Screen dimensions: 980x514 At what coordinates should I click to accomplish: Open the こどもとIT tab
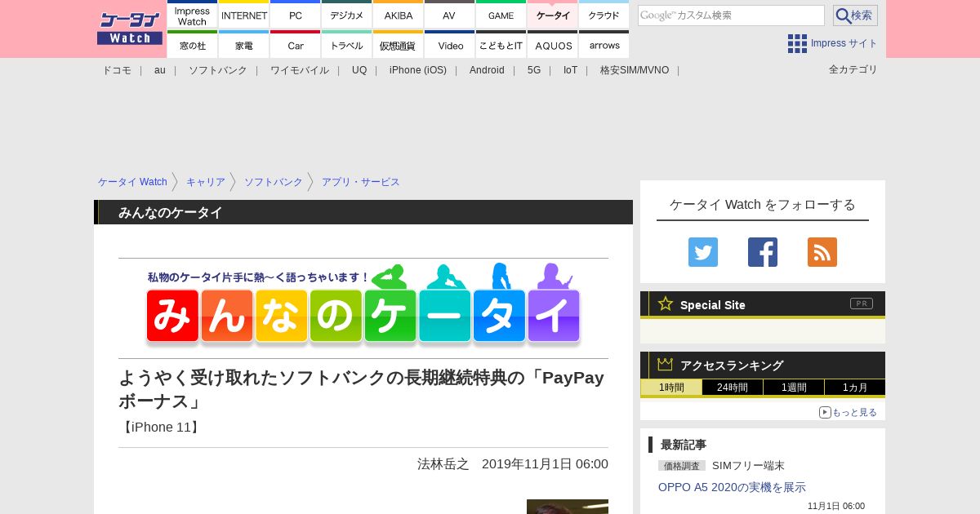point(501,44)
